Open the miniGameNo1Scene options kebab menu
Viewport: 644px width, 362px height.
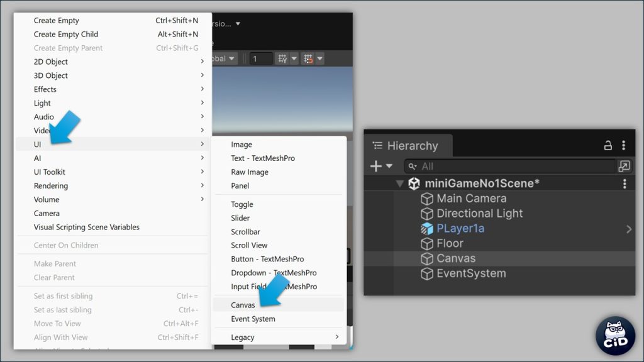(x=625, y=184)
